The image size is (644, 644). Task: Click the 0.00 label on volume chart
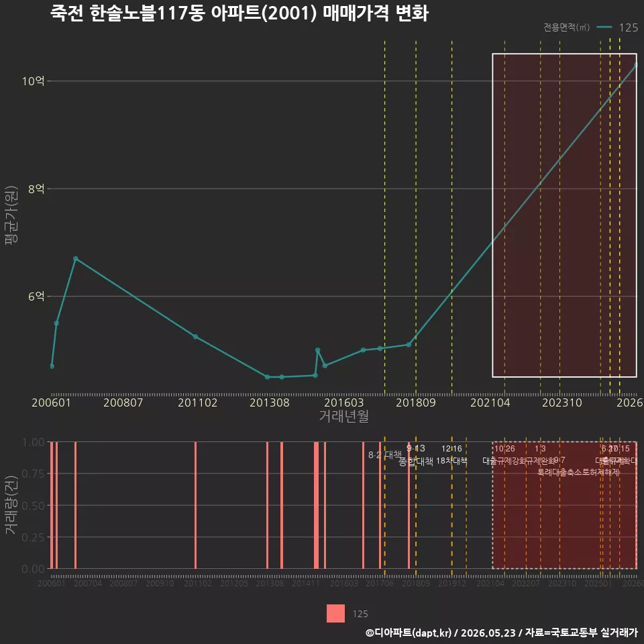[x=33, y=569]
